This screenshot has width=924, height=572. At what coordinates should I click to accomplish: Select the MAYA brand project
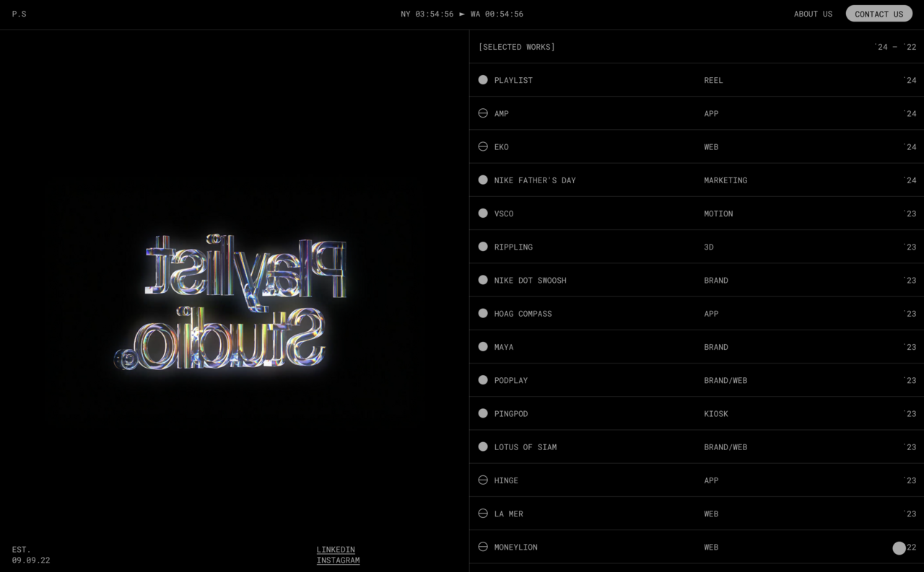coord(504,347)
